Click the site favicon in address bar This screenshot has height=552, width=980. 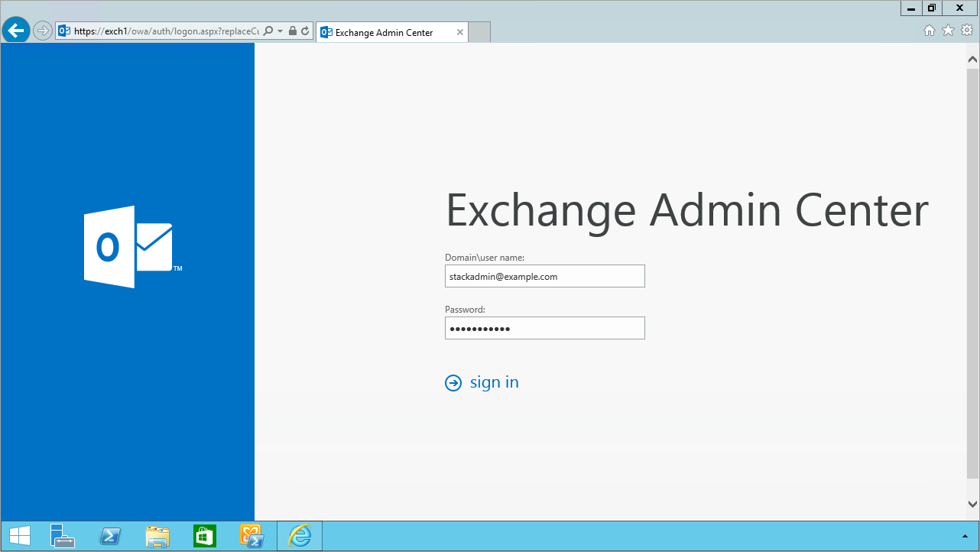point(64,31)
